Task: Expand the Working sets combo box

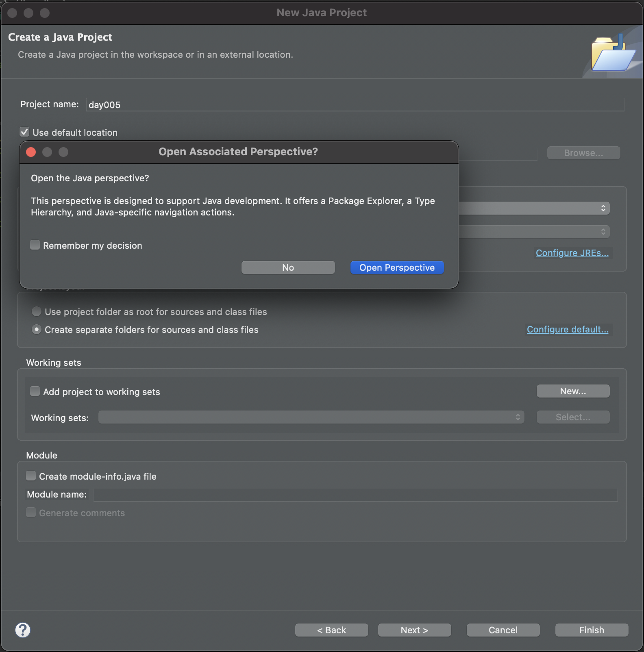Action: tap(311, 417)
